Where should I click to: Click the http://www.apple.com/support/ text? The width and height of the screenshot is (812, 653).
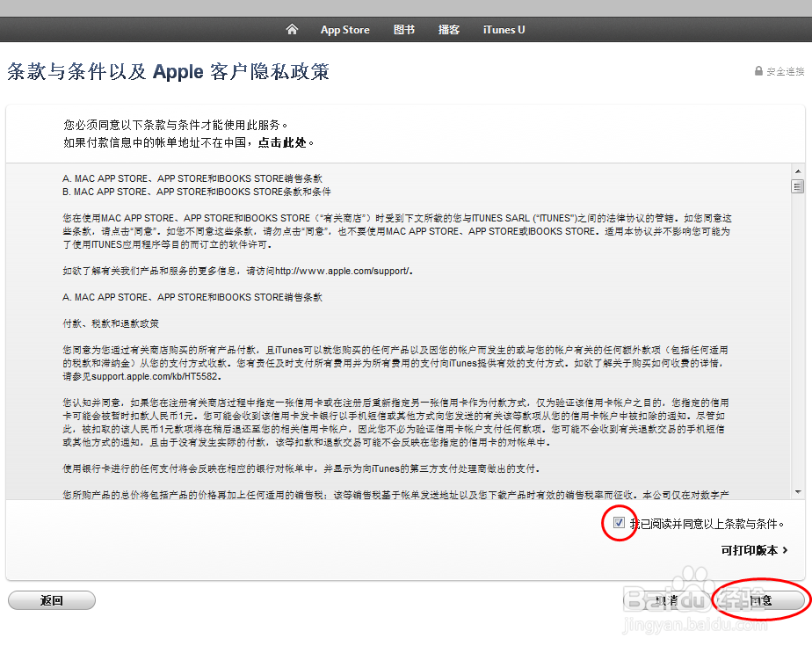[x=343, y=271]
